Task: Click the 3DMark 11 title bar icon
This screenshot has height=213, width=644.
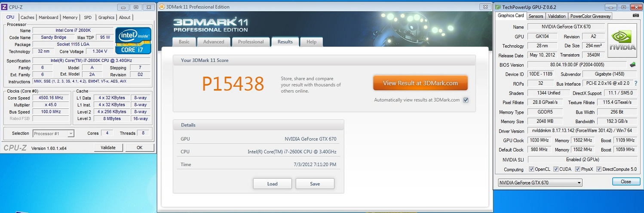Action: pyautogui.click(x=161, y=7)
